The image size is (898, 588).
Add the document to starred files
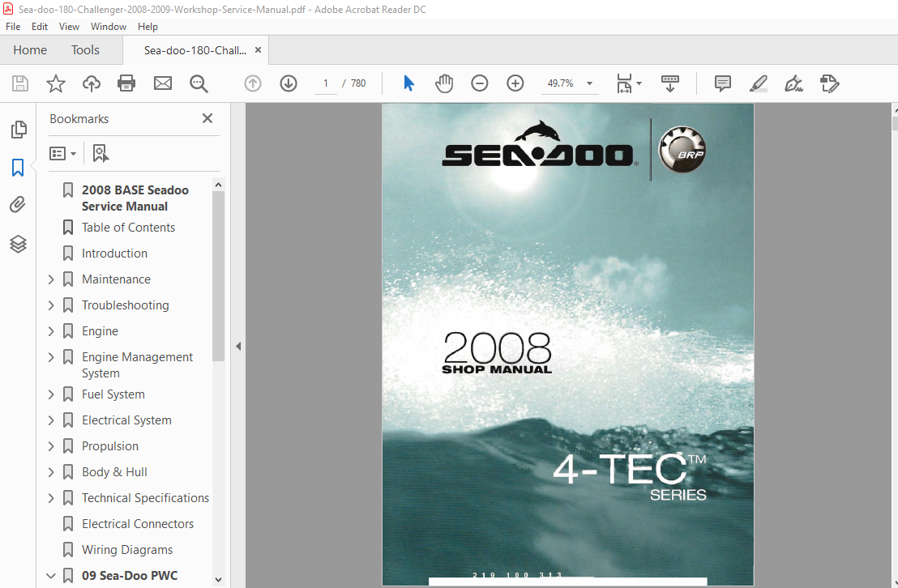56,83
